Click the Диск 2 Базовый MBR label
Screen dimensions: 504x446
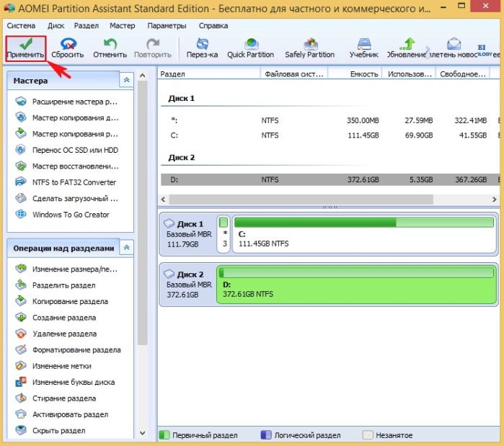pos(188,285)
